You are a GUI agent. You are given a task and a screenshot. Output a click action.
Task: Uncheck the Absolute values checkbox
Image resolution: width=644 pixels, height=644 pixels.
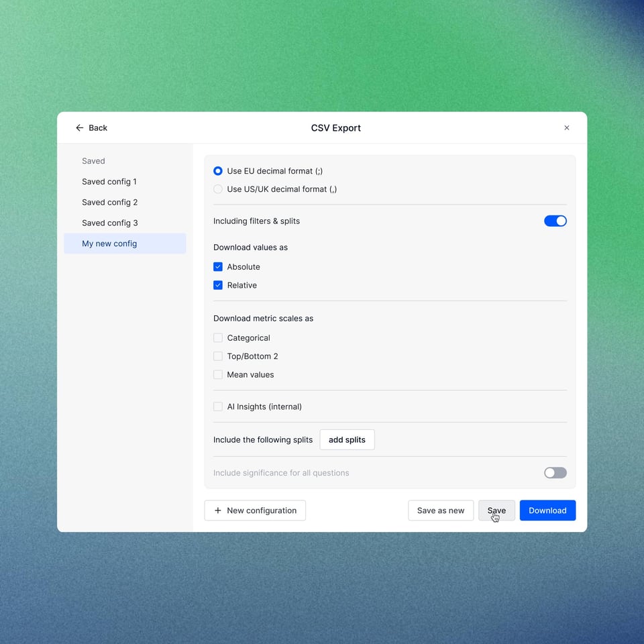(218, 267)
